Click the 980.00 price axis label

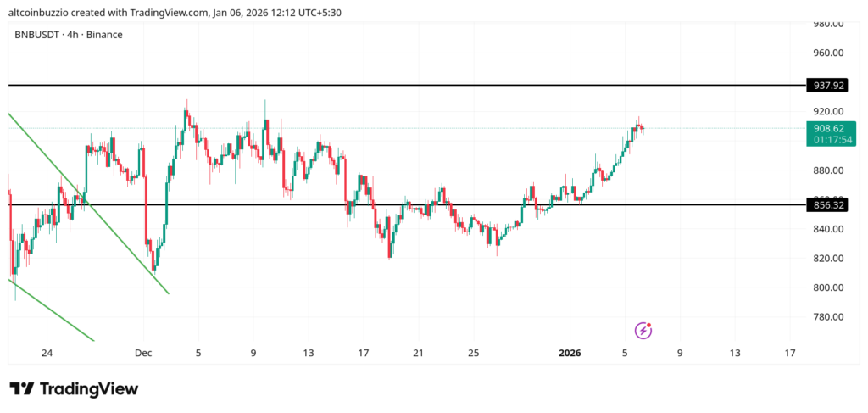pyautogui.click(x=827, y=24)
